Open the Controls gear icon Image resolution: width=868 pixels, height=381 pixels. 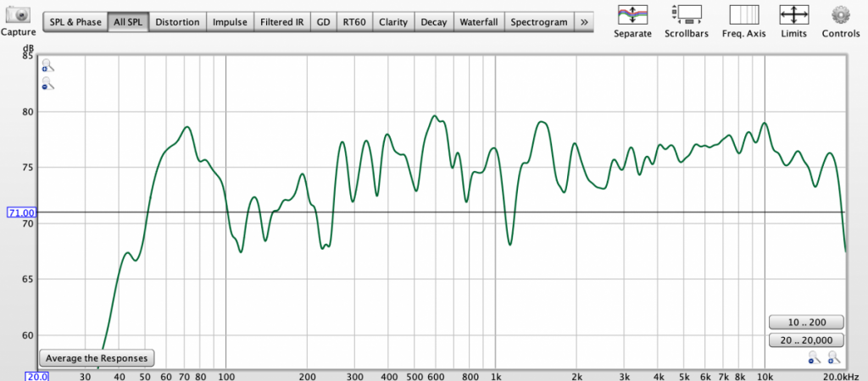840,14
